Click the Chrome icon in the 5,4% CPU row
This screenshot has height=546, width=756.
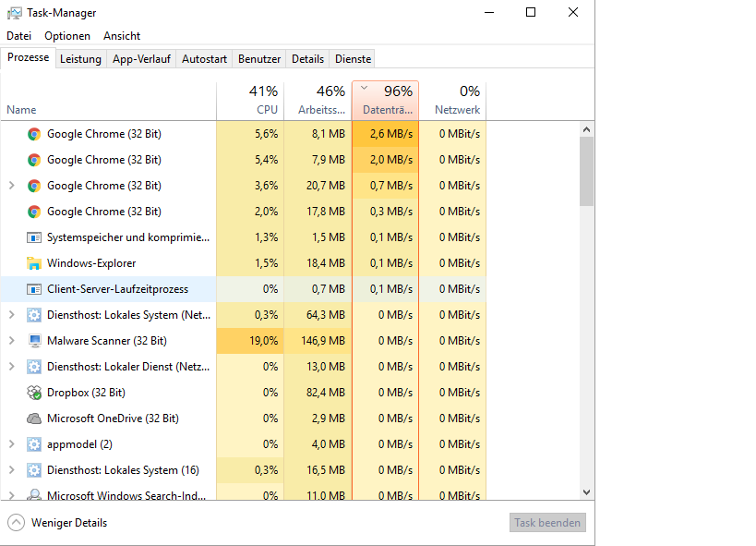34,160
